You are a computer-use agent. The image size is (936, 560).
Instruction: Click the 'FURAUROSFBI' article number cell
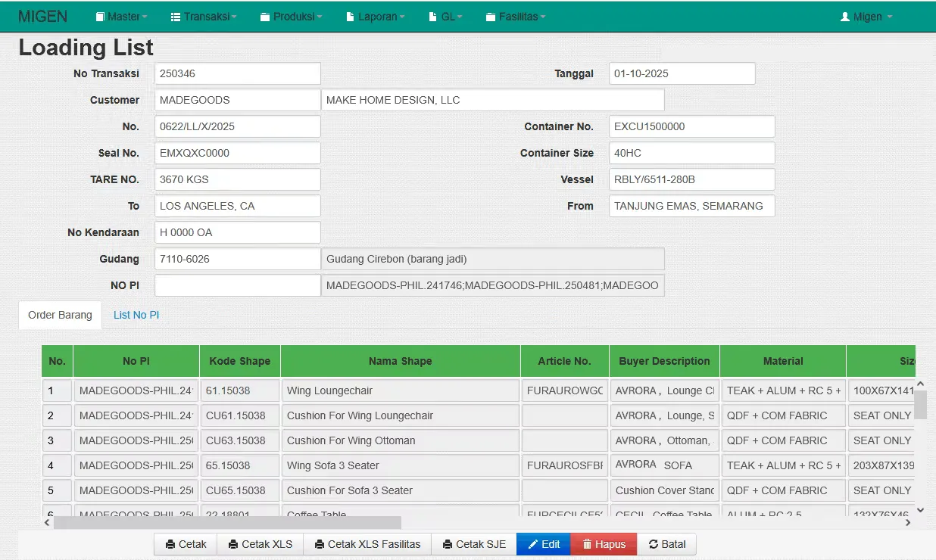tap(565, 465)
